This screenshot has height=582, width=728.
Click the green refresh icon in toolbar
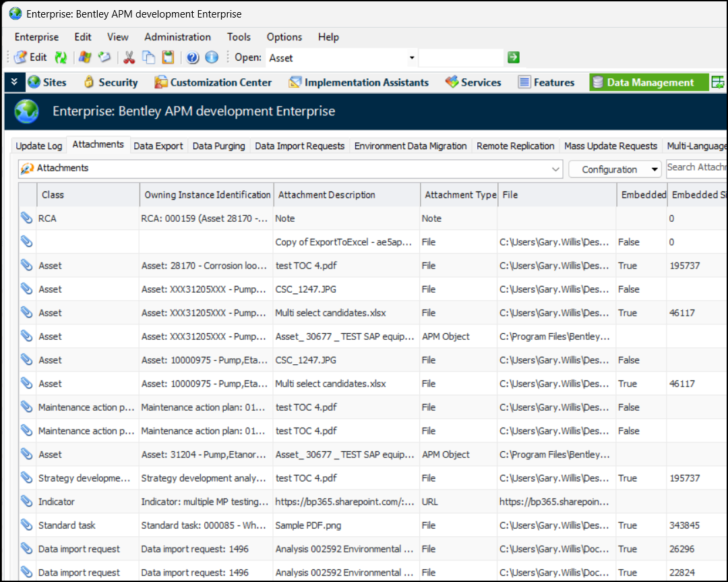[x=61, y=58]
